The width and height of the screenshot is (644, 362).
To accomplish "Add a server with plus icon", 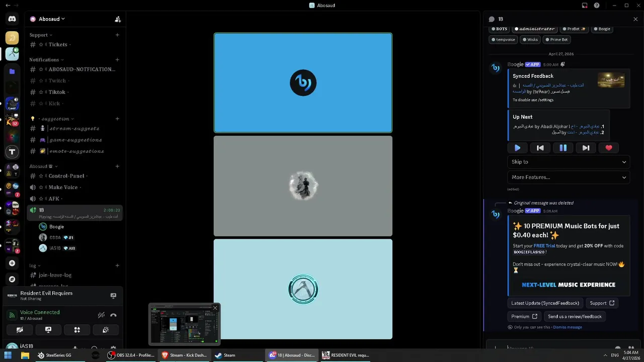I will (x=12, y=263).
